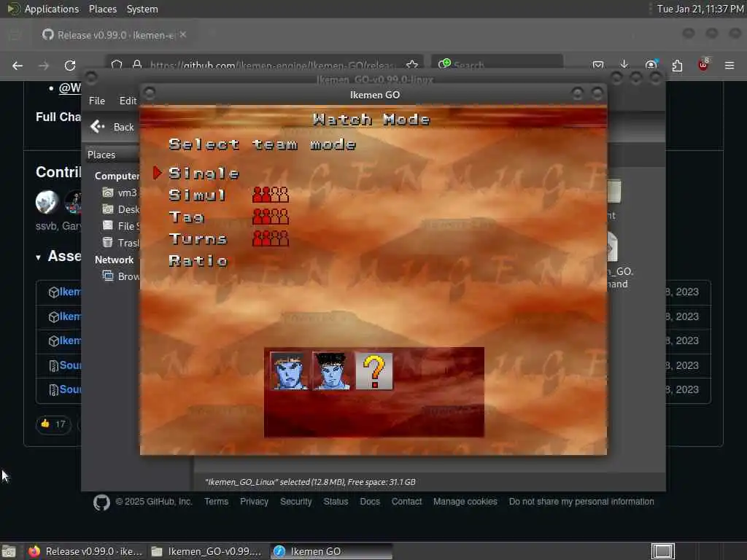This screenshot has height=560, width=747.
Task: Click the GitHub address bar URL
Action: 271,65
